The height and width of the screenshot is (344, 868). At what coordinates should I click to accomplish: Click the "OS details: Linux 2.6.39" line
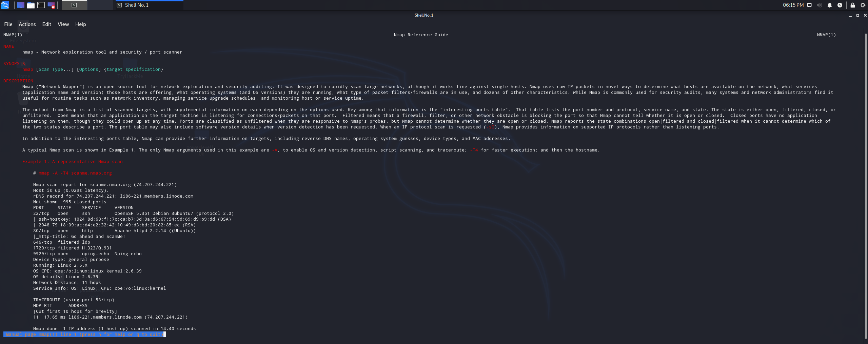point(66,277)
